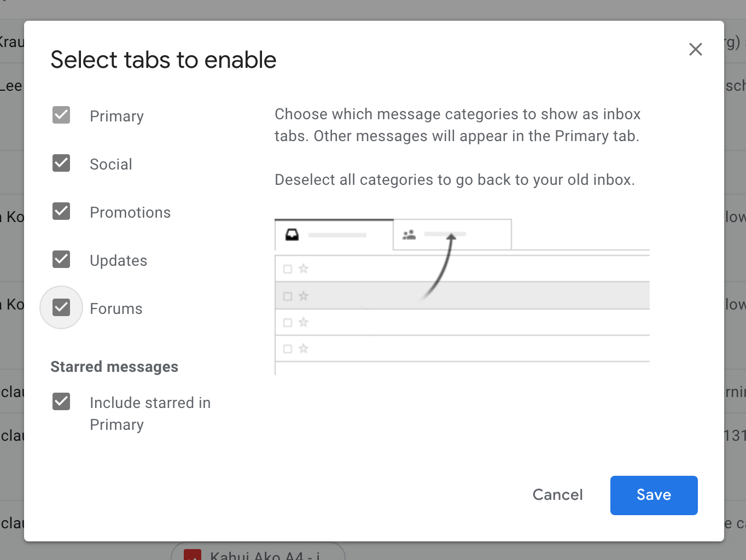
Task: Toggle Include starred in Primary checkbox
Action: [61, 401]
